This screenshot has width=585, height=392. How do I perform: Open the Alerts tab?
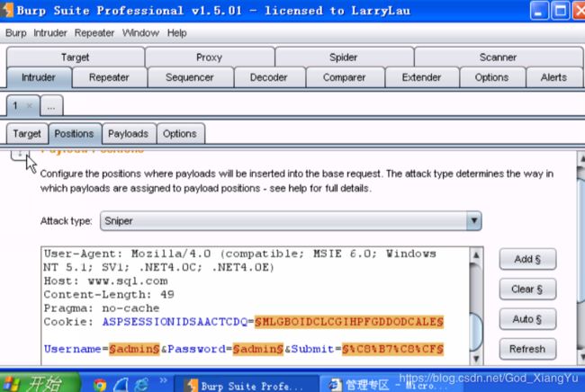pyautogui.click(x=554, y=77)
